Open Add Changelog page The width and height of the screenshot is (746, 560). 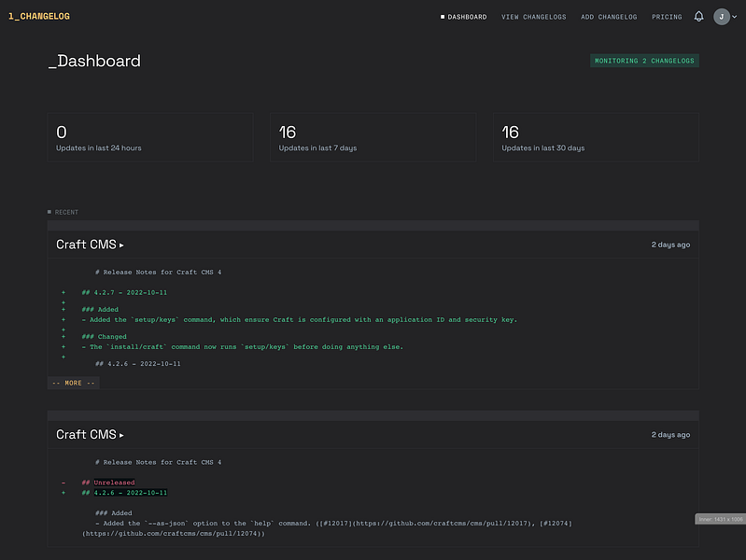(609, 17)
